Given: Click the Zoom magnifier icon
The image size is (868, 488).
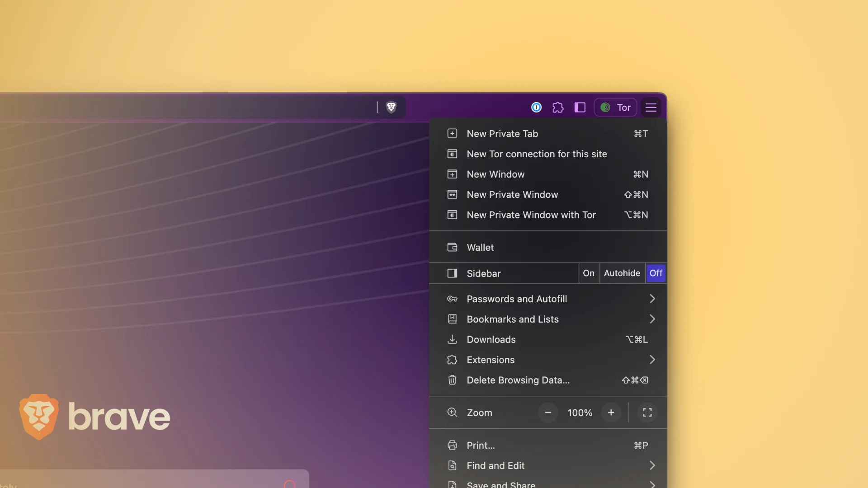Looking at the screenshot, I should 452,413.
